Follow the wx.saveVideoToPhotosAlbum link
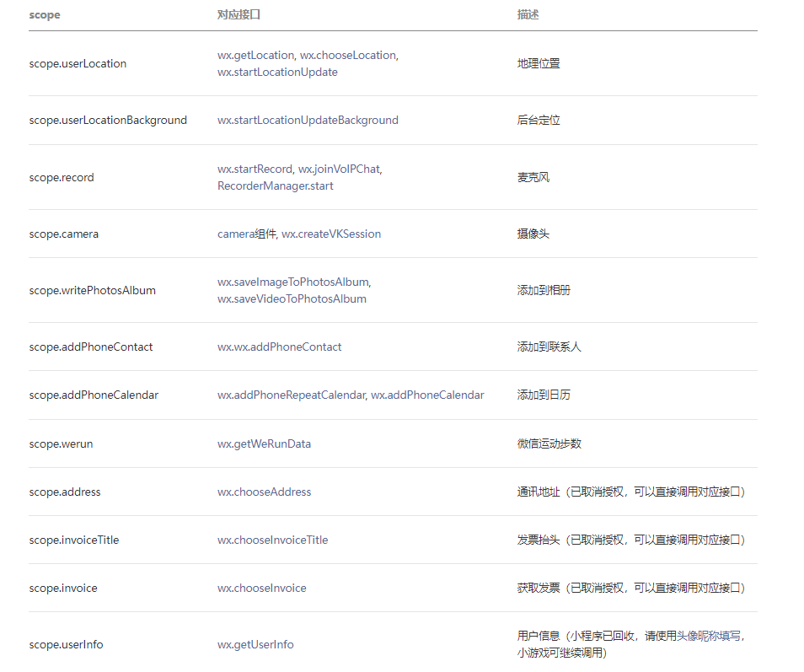This screenshot has width=804, height=672. coord(292,299)
